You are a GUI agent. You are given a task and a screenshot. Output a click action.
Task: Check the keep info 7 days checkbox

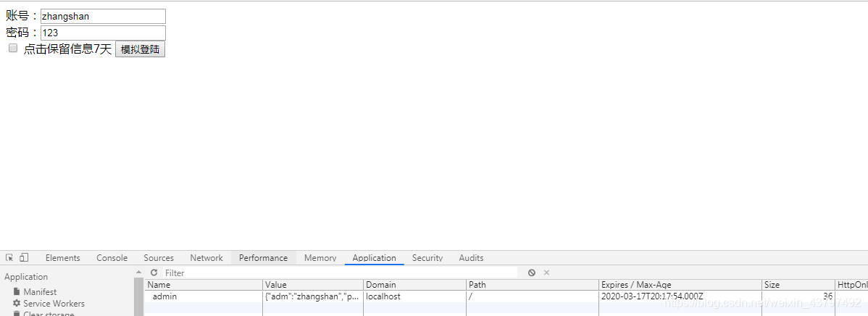click(x=13, y=48)
